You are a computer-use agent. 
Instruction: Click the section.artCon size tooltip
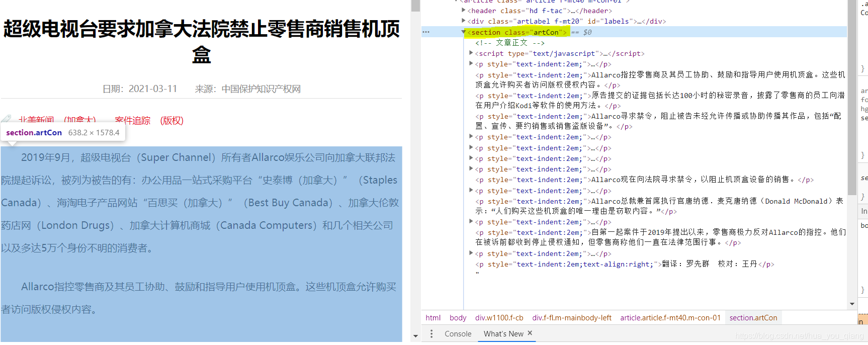pos(63,132)
